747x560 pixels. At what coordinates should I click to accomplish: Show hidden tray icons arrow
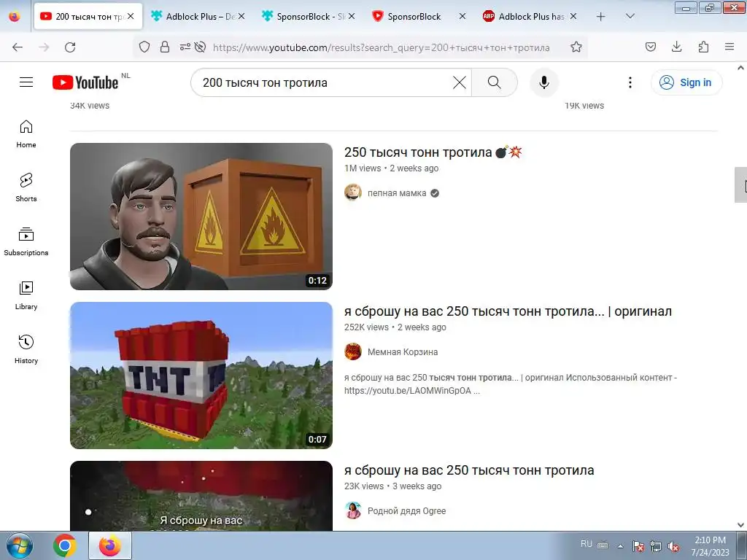tap(620, 546)
